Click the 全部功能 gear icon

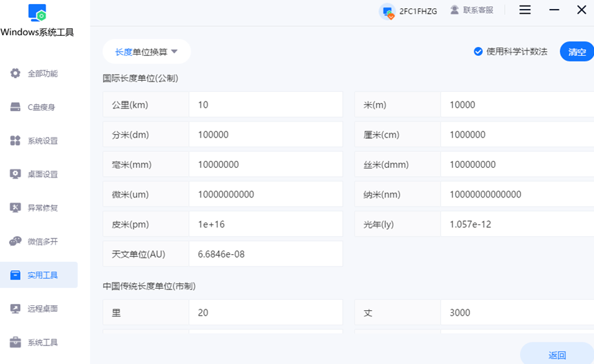[15, 73]
